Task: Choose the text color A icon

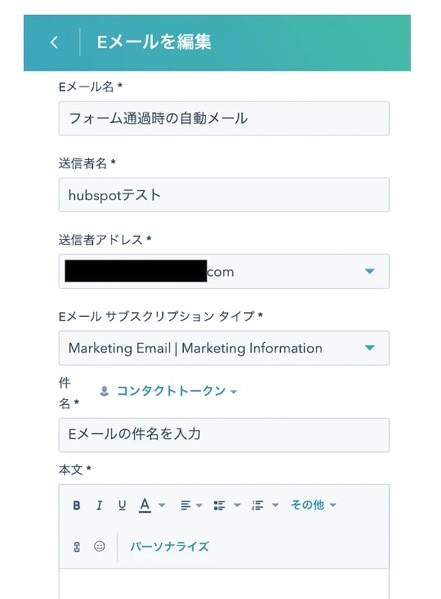Action: tap(144, 505)
